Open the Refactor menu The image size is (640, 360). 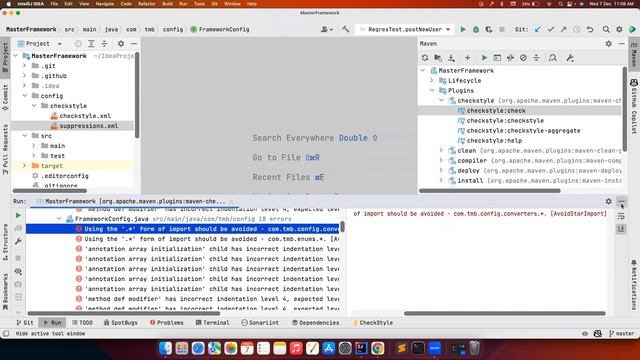coord(147,4)
